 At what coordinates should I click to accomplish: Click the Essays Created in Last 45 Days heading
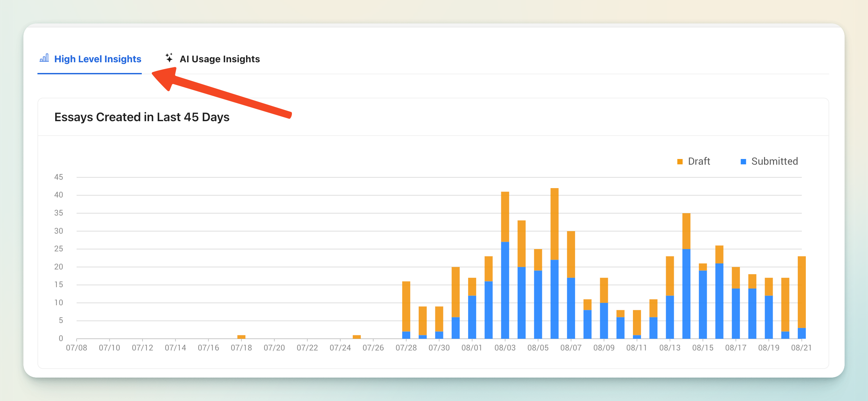[141, 117]
